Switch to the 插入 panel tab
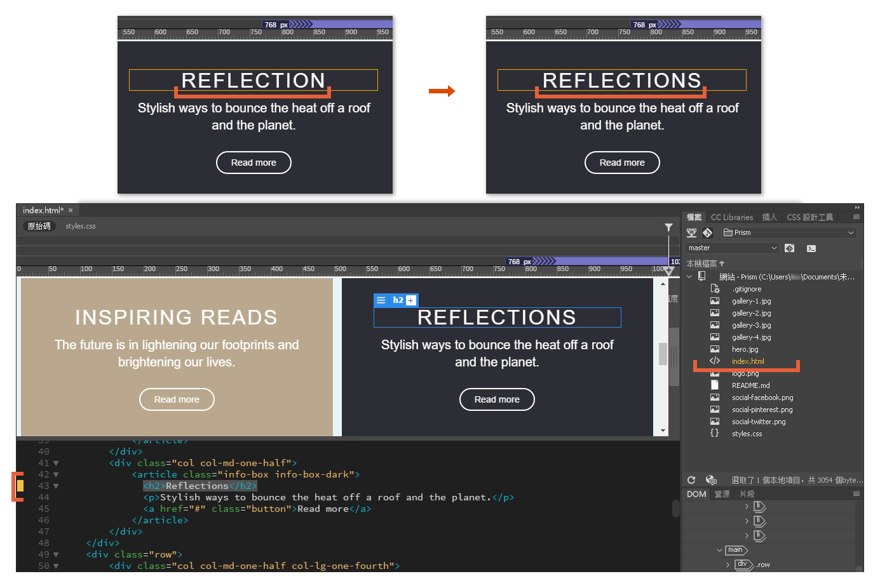 (769, 217)
